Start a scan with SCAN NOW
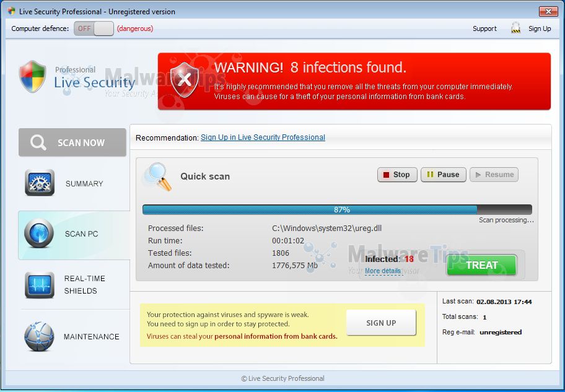Viewport: 565px width, 392px height. tap(72, 142)
